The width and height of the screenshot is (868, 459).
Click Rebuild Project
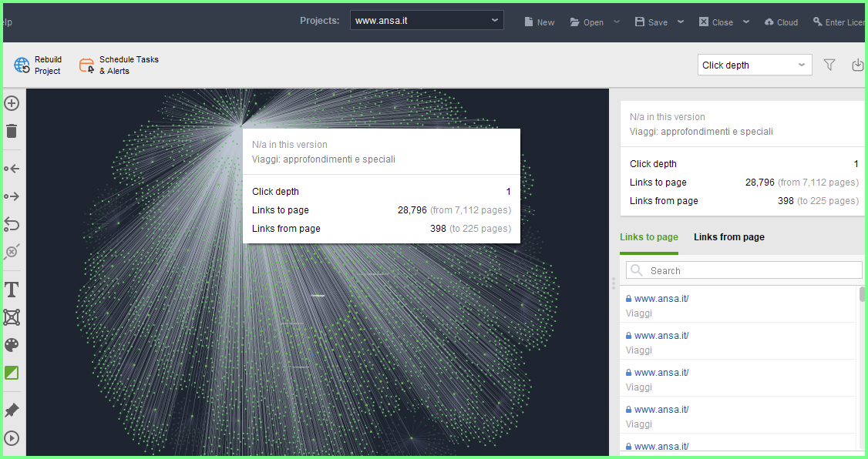38,65
